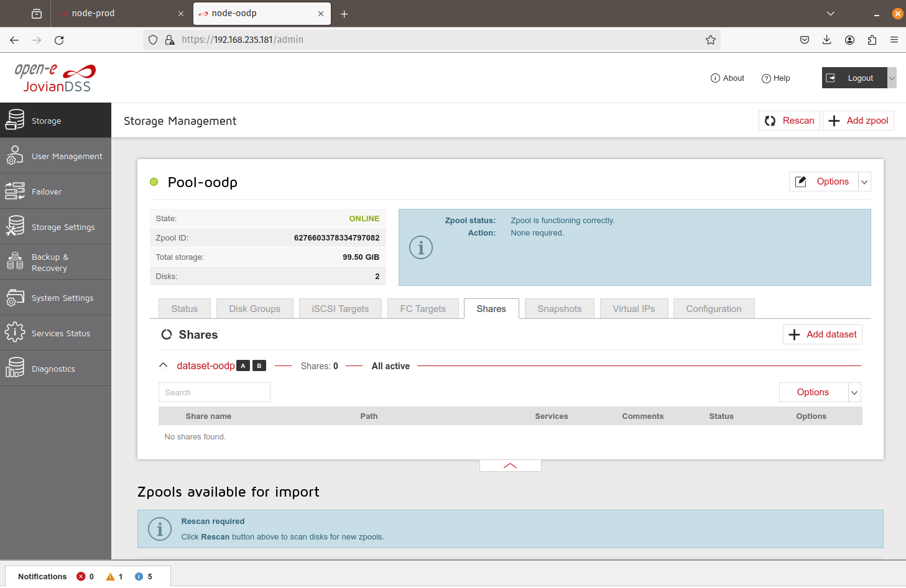Click Add dataset button
Image resolution: width=906 pixels, height=588 pixels.
(823, 334)
